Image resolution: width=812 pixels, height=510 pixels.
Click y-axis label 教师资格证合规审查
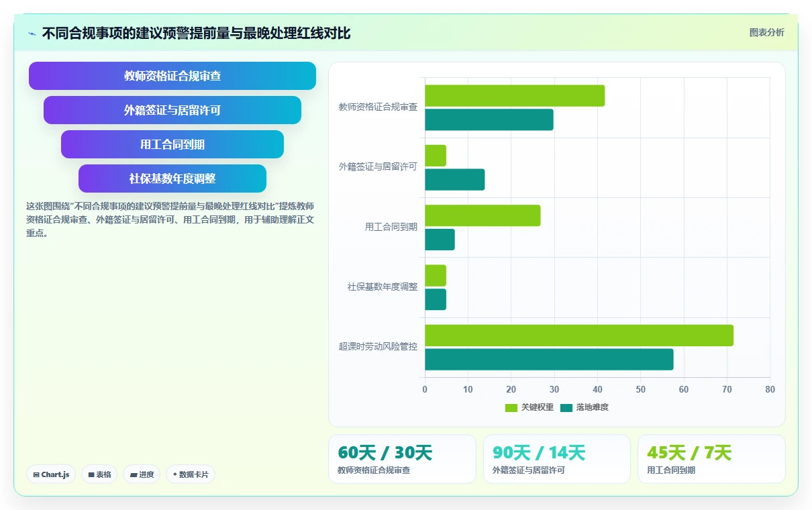pyautogui.click(x=378, y=107)
